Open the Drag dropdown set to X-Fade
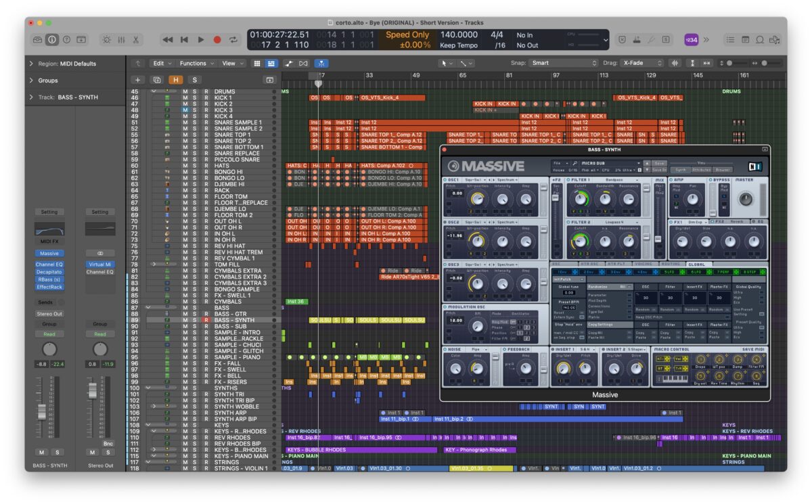The height and width of the screenshot is (504, 812). (x=641, y=63)
